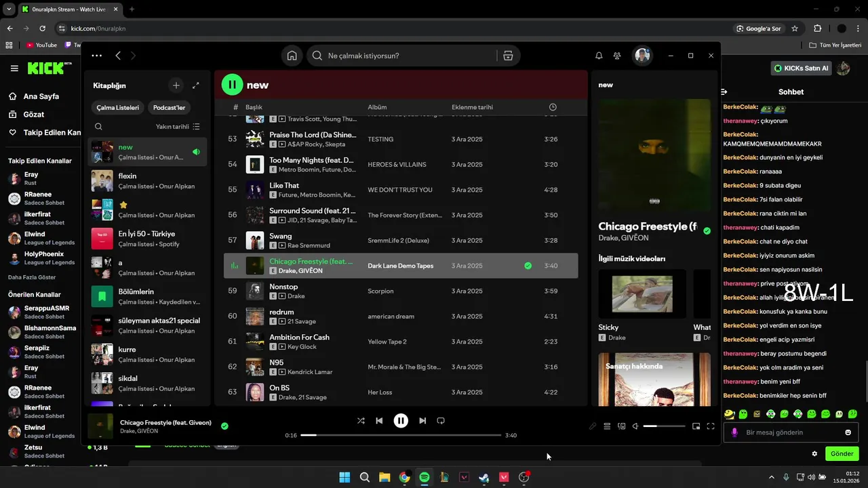Pause playback from the bottom player bar
This screenshot has width=868, height=488.
click(x=401, y=421)
